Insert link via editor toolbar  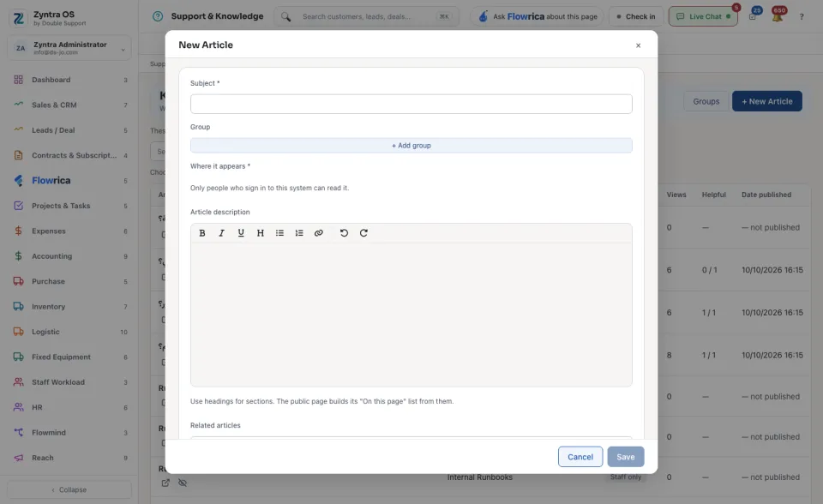pos(319,233)
